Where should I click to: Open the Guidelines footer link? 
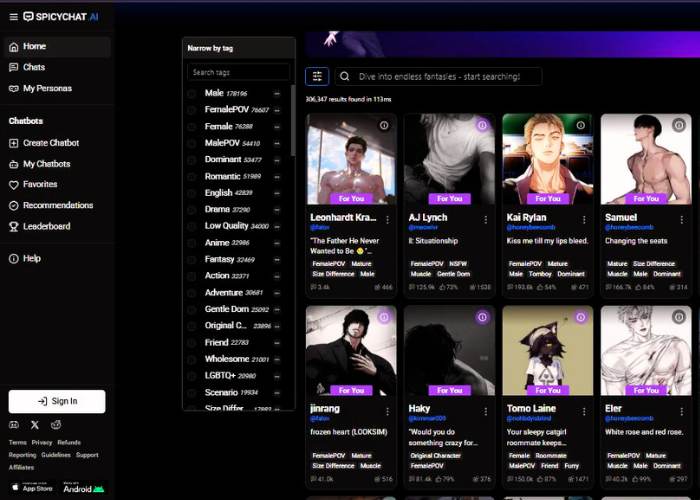pyautogui.click(x=56, y=455)
